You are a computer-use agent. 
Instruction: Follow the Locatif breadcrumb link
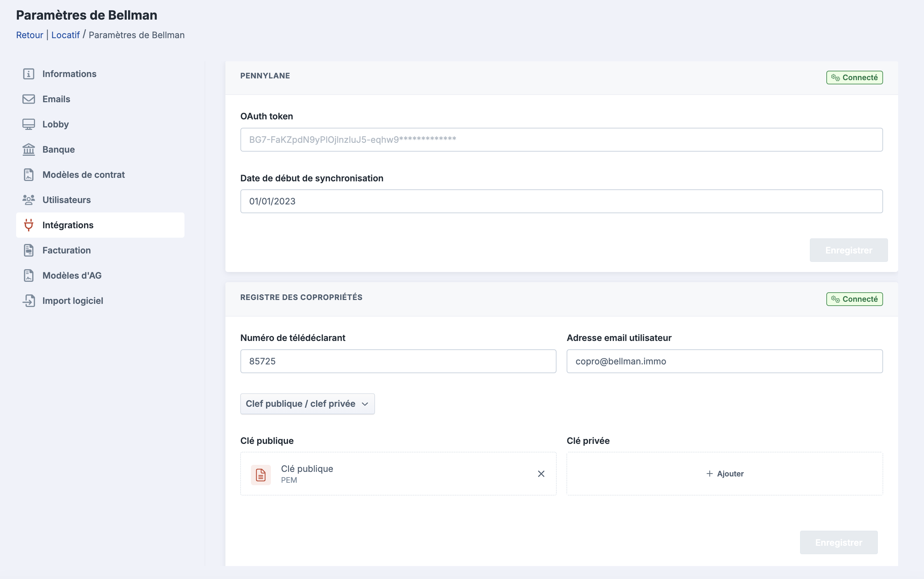[65, 35]
